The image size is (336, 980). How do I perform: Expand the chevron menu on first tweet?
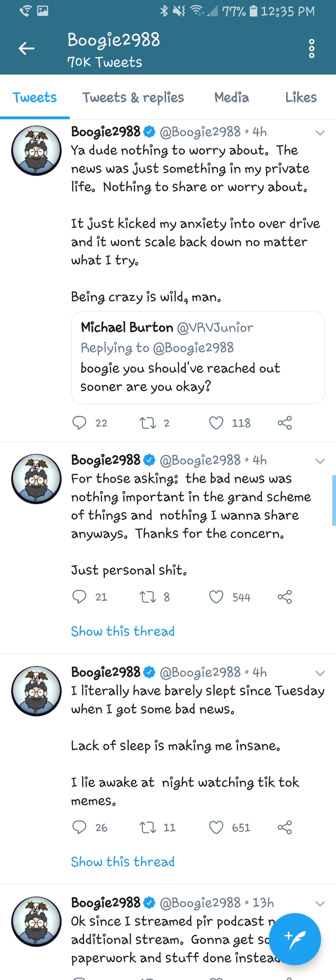320,133
